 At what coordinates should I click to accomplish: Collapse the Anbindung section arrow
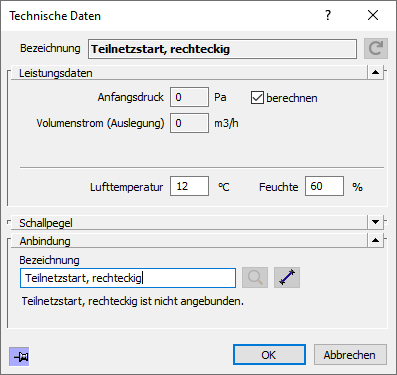(x=376, y=240)
